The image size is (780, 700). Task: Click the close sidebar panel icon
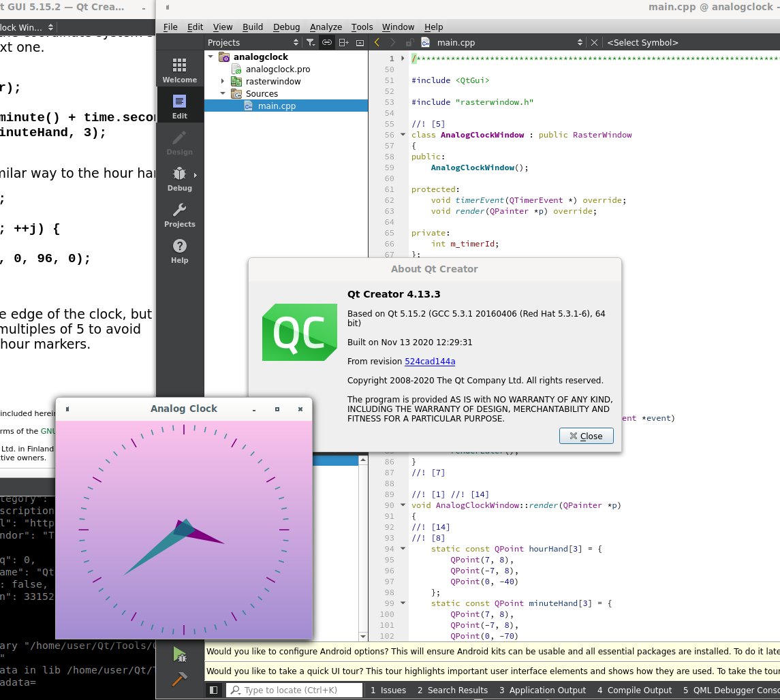360,43
